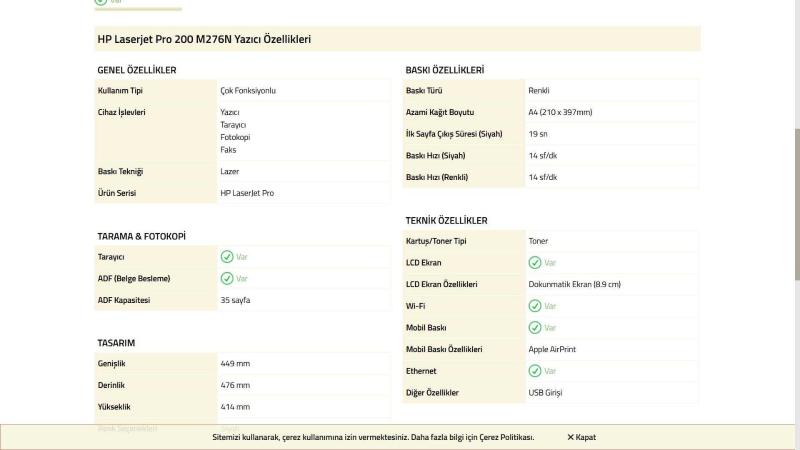Click the Apple AirPrint value text
The image size is (800, 450).
click(552, 349)
